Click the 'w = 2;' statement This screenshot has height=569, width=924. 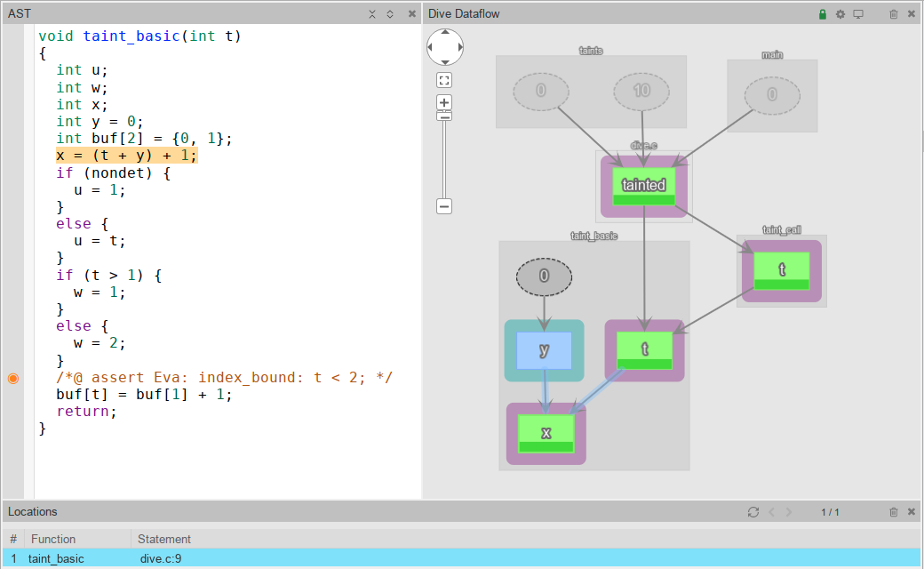click(x=100, y=343)
